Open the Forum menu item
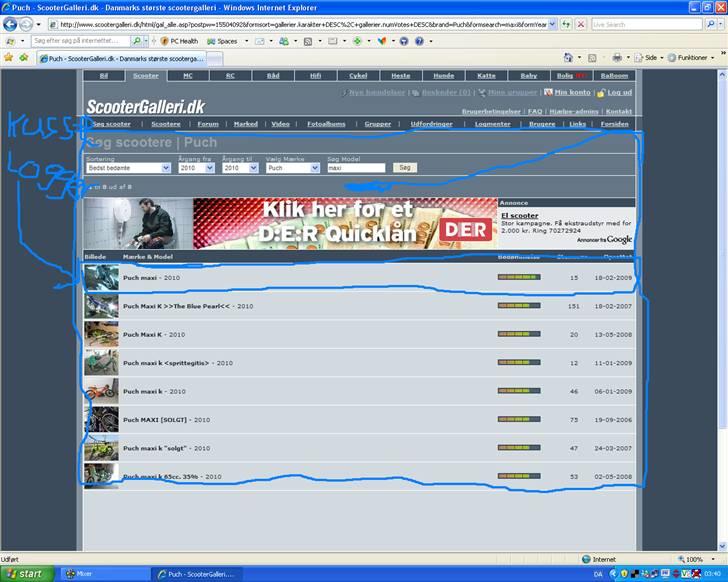 coord(207,124)
